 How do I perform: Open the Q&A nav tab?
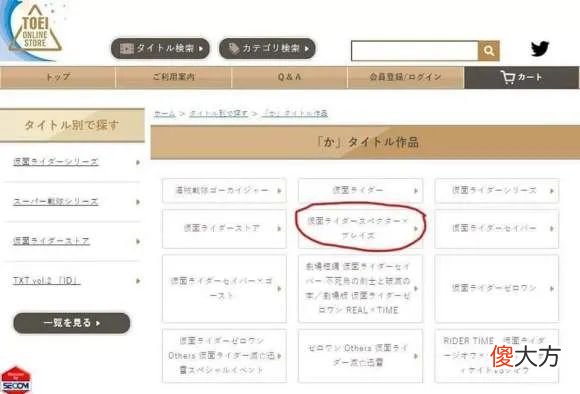289,77
